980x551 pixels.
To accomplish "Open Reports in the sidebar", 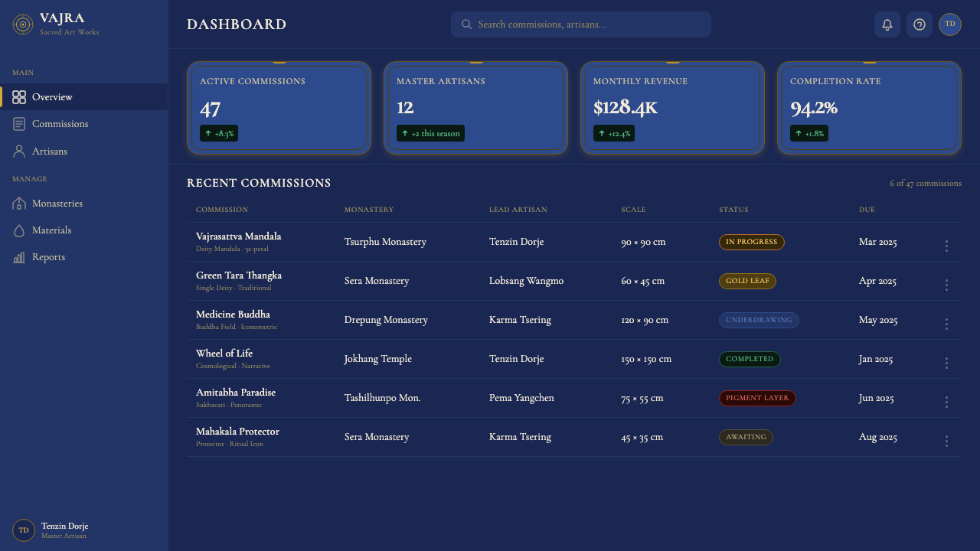I will point(84,257).
